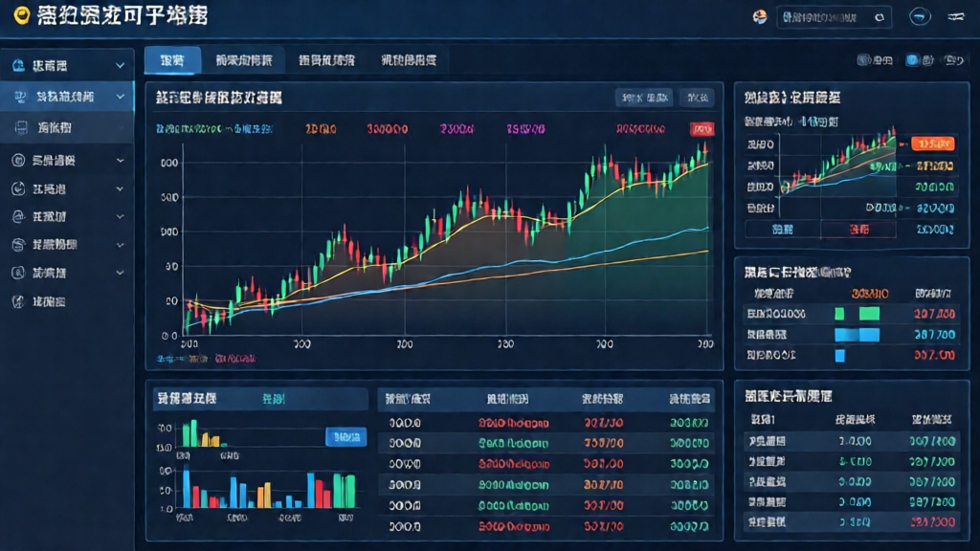The image size is (980, 551).
Task: Toggle the blue checked box above right panels
Action: click(912, 60)
